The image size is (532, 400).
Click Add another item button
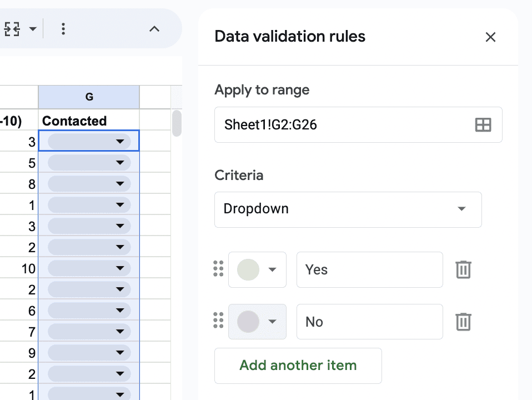(x=298, y=366)
